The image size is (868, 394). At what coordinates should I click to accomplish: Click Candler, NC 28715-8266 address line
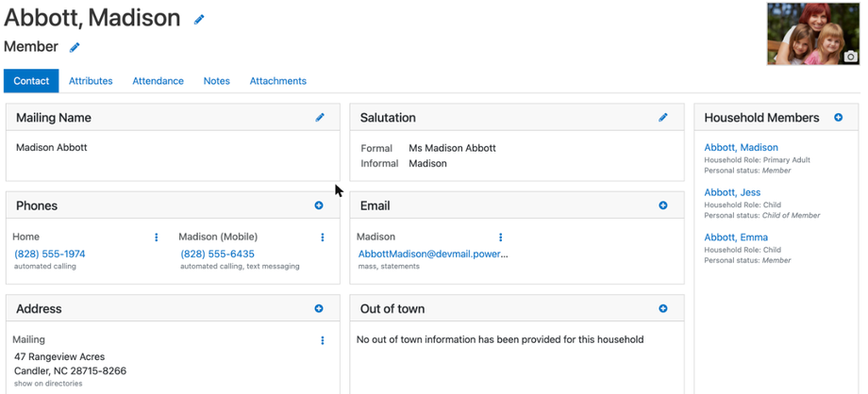71,370
